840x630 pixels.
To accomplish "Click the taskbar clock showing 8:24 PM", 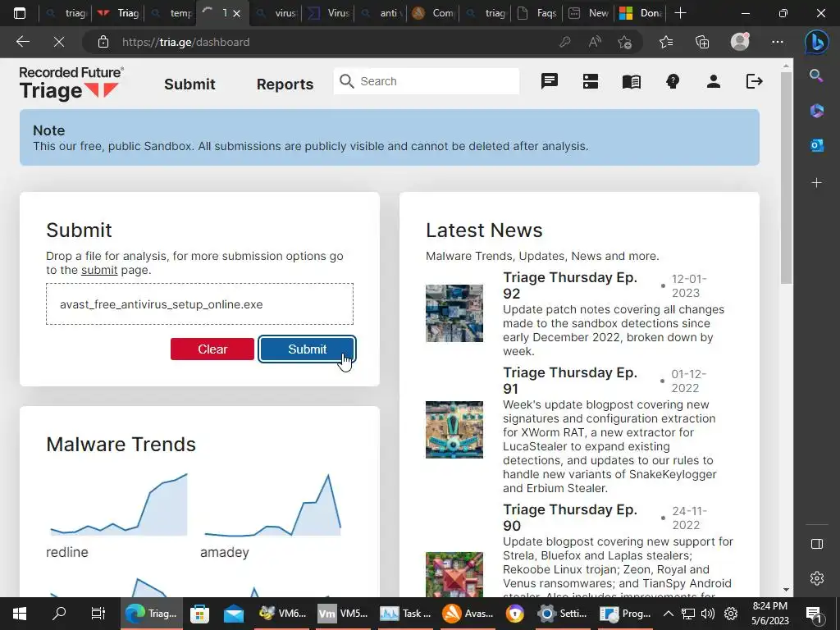I will [769, 614].
